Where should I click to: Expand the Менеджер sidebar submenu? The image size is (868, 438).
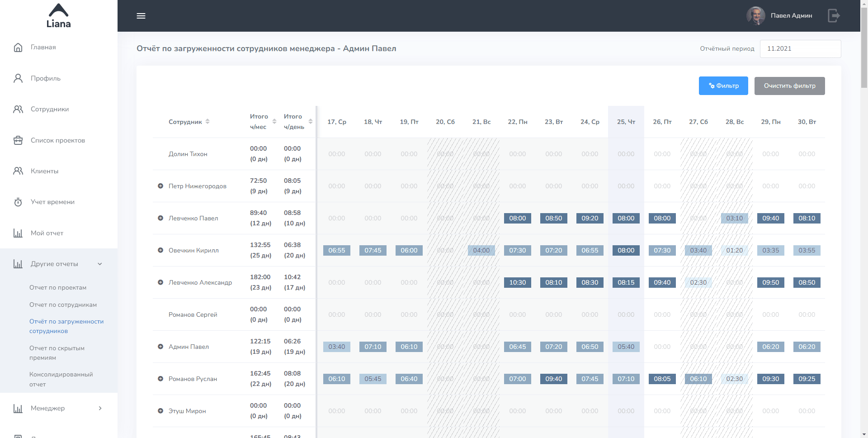(x=100, y=408)
